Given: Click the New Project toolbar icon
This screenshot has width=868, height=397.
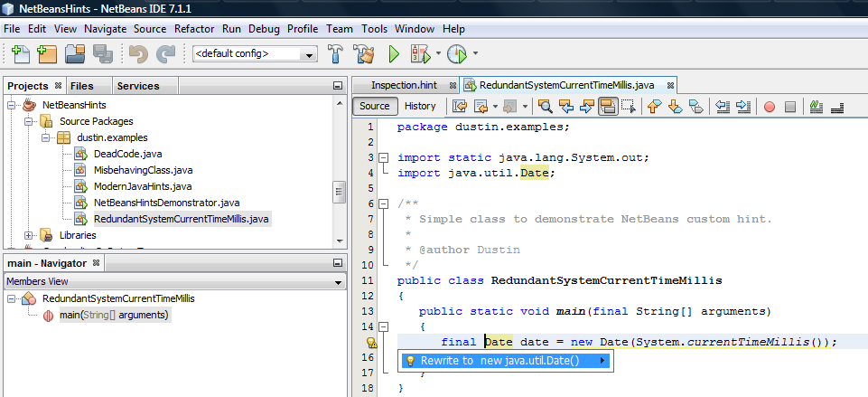Looking at the screenshot, I should tap(47, 53).
